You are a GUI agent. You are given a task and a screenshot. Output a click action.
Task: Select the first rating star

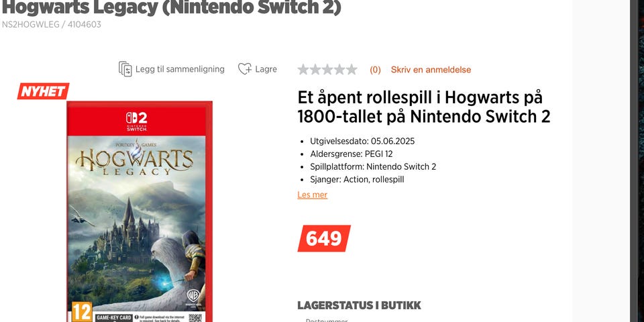click(x=303, y=69)
